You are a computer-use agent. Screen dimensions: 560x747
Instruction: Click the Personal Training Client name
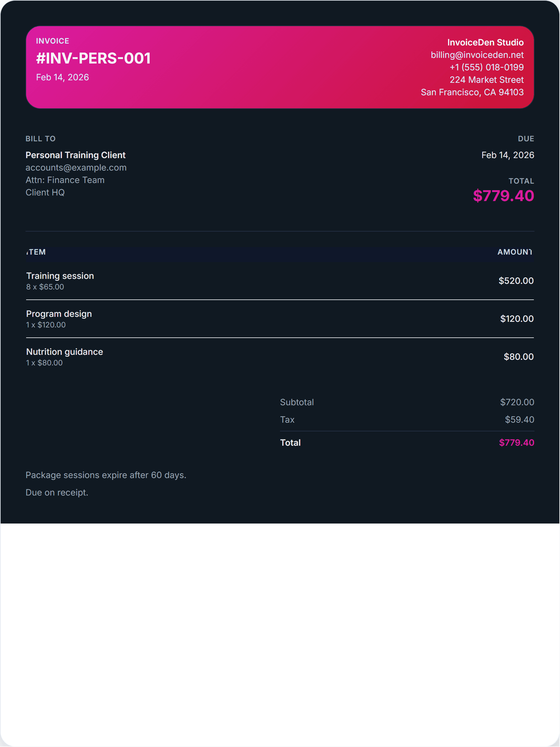[76, 155]
